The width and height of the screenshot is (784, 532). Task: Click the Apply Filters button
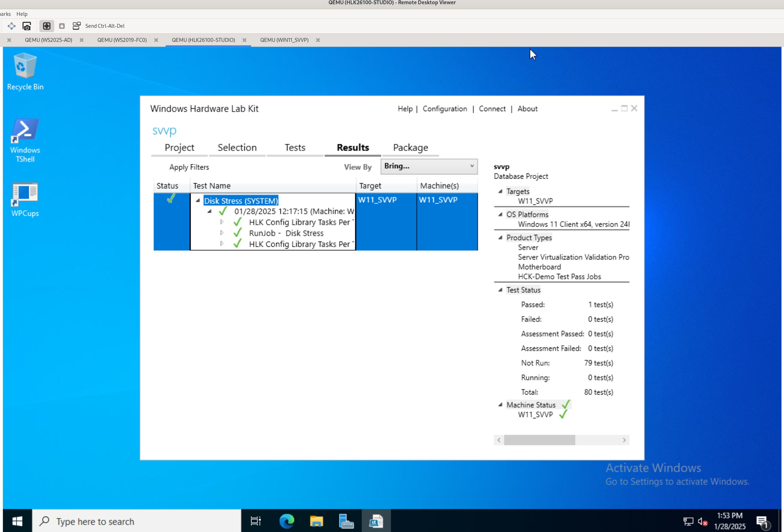coord(189,167)
